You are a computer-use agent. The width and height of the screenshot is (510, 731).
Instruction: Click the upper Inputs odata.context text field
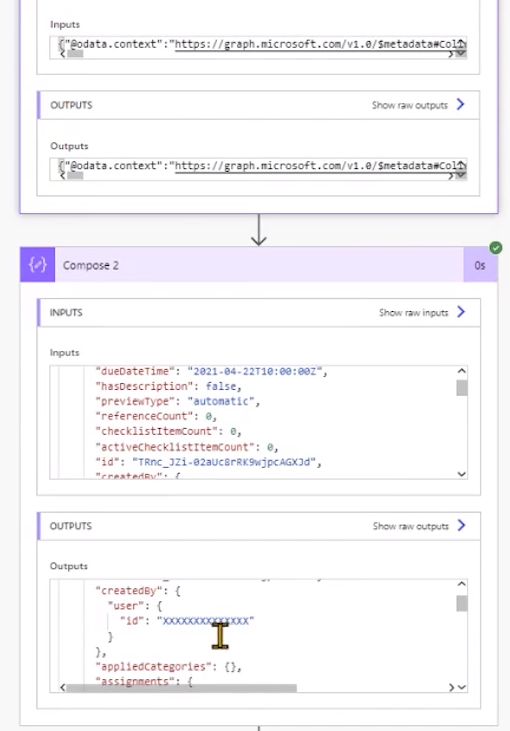(258, 48)
